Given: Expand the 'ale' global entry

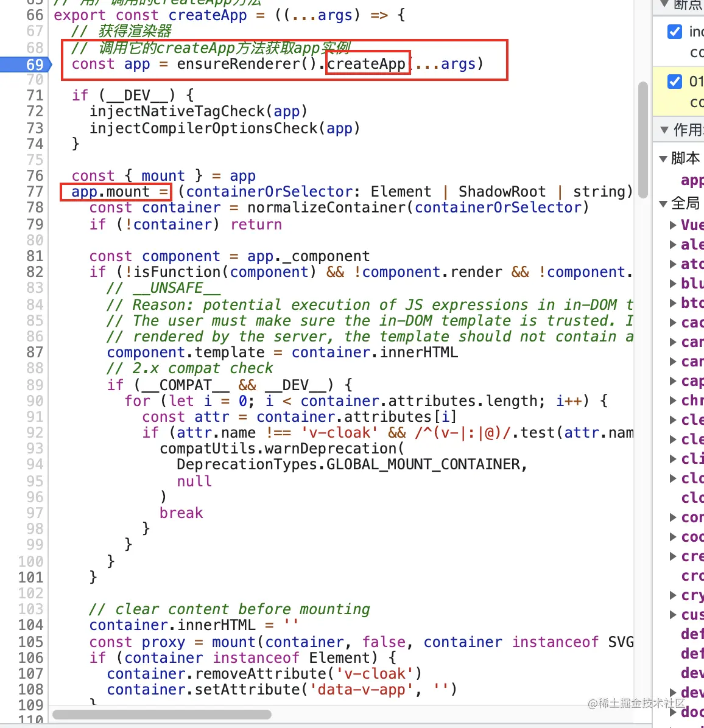Looking at the screenshot, I should (x=673, y=245).
